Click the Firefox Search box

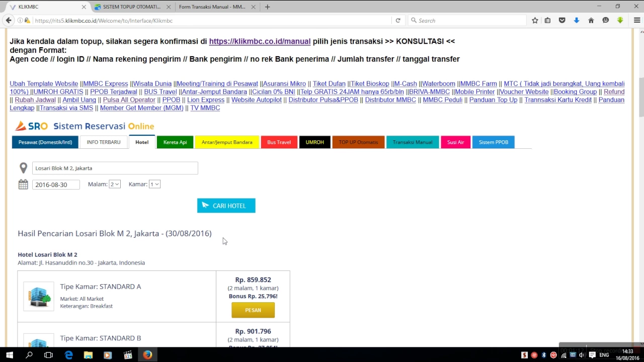click(467, 21)
